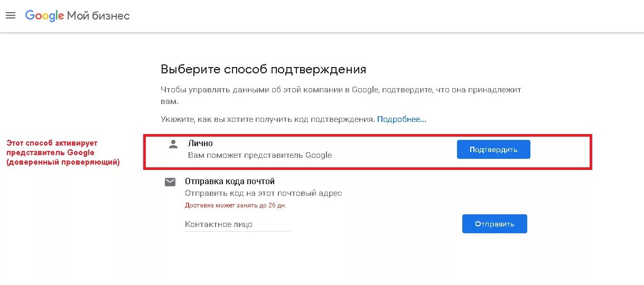
Task: Click the Выберите способ подтверждения heading
Action: 263,69
